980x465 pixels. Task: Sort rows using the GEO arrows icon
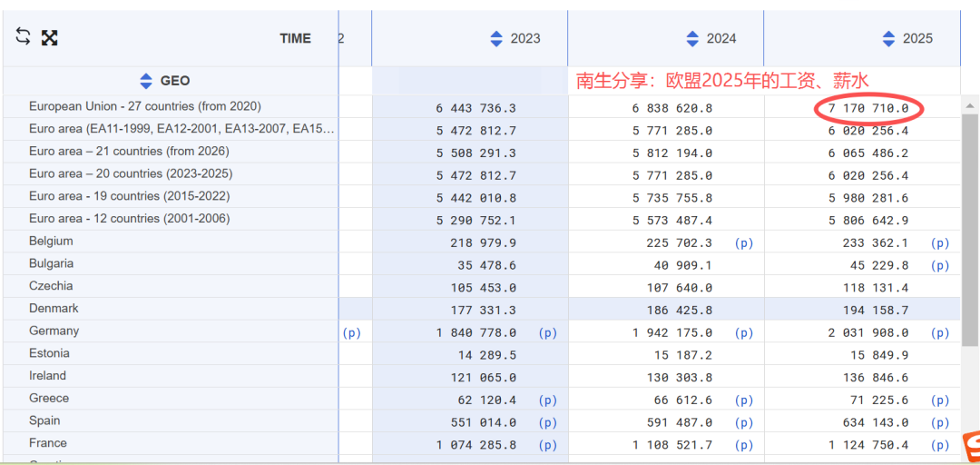pyautogui.click(x=146, y=81)
